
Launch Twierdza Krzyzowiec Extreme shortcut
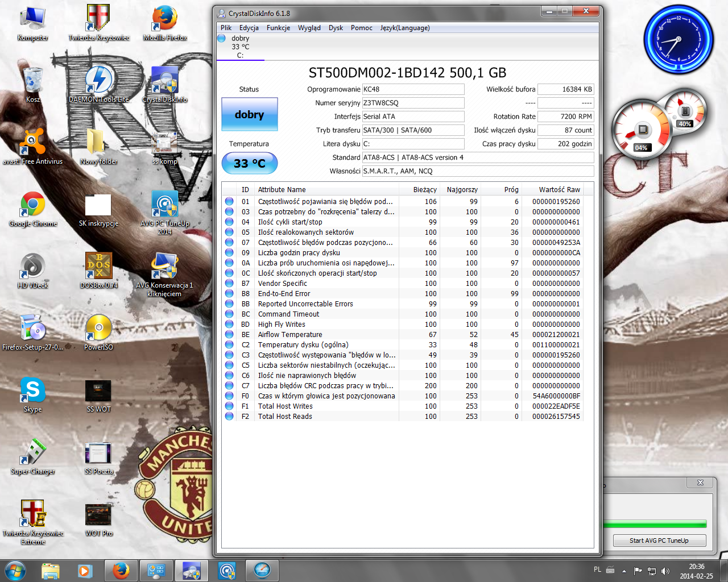click(33, 522)
